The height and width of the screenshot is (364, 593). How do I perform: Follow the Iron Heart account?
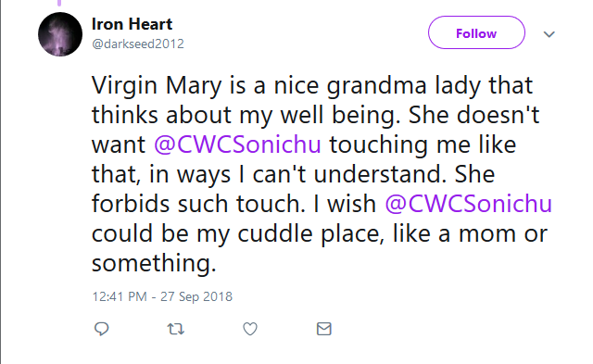click(476, 32)
